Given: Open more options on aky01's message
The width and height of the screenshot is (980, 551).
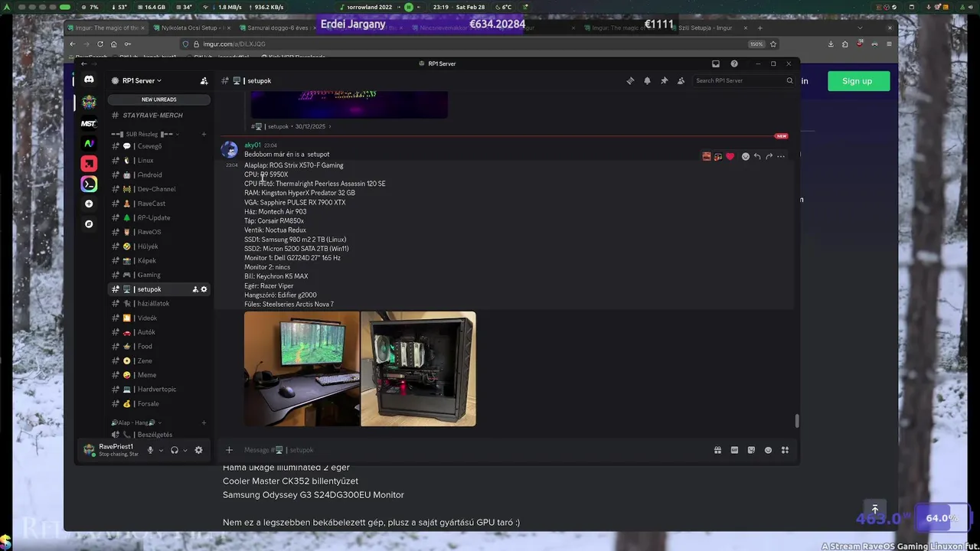Looking at the screenshot, I should point(781,156).
